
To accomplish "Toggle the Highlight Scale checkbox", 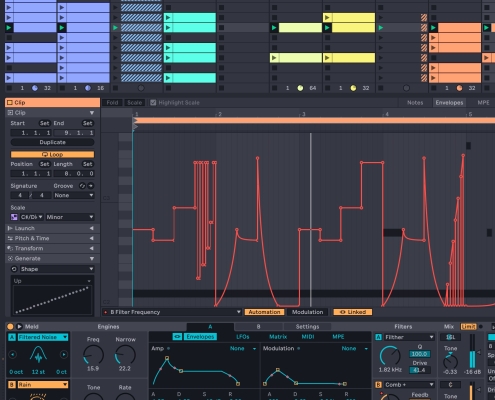I will pyautogui.click(x=153, y=103).
